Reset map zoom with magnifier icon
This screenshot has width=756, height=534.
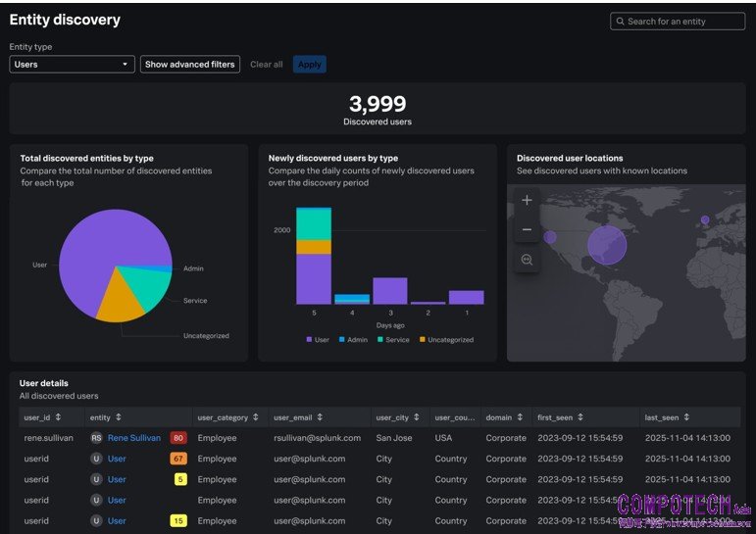pos(527,260)
